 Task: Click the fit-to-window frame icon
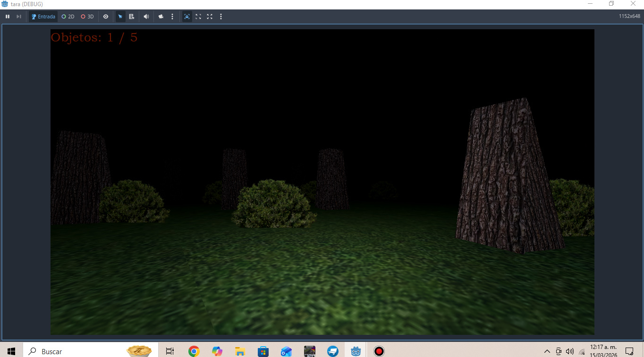point(198,17)
